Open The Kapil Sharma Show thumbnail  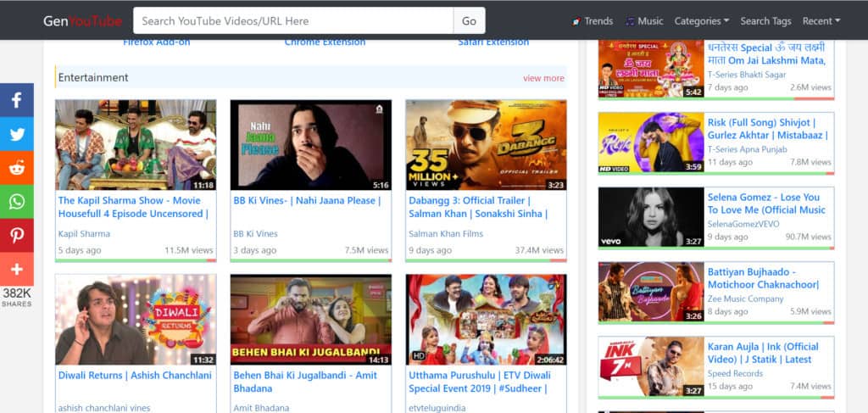(136, 145)
